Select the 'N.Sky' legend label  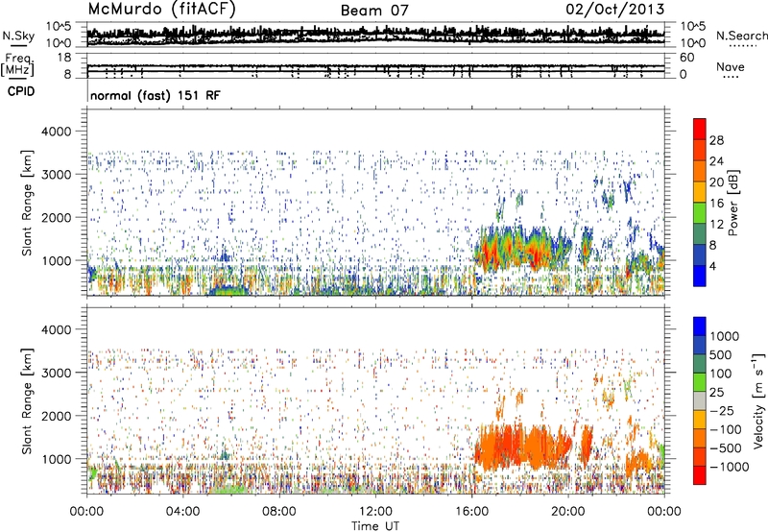click(x=18, y=36)
